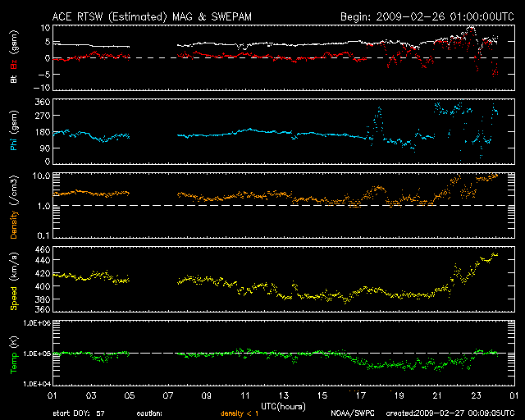Image resolution: width=525 pixels, height=420 pixels.
Task: Click the Begin: 2009-02-26 01:00:00UTC text
Action: [x=427, y=16]
